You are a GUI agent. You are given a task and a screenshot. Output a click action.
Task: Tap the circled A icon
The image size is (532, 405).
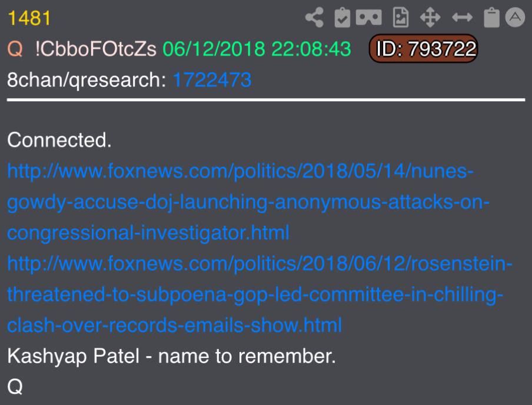coord(515,17)
